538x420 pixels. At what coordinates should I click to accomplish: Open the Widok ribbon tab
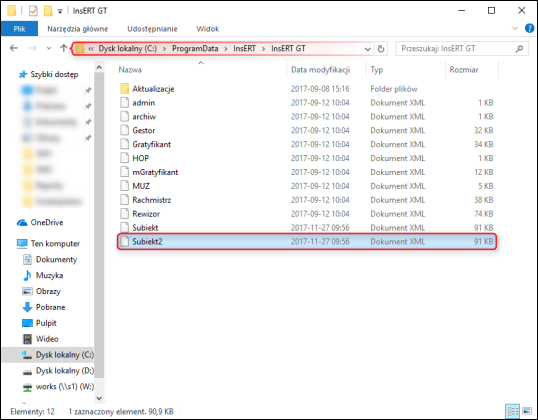tap(208, 29)
